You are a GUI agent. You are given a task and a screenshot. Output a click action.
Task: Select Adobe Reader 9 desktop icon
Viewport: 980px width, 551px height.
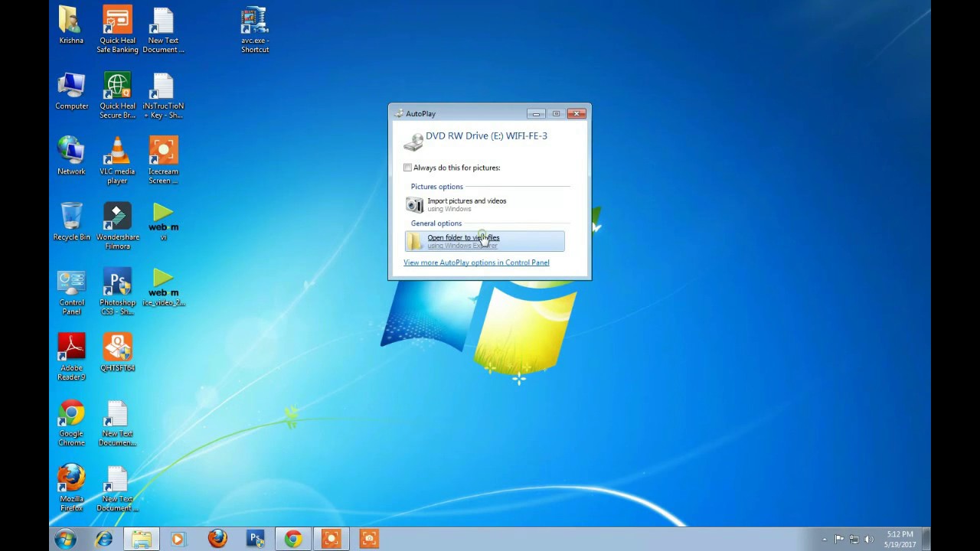(71, 357)
